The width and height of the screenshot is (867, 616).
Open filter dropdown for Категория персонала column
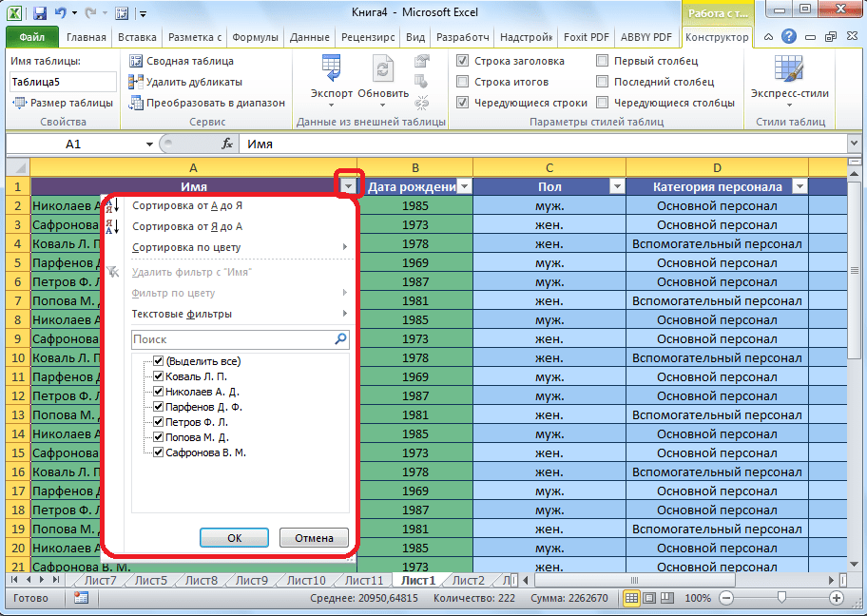[x=800, y=187]
